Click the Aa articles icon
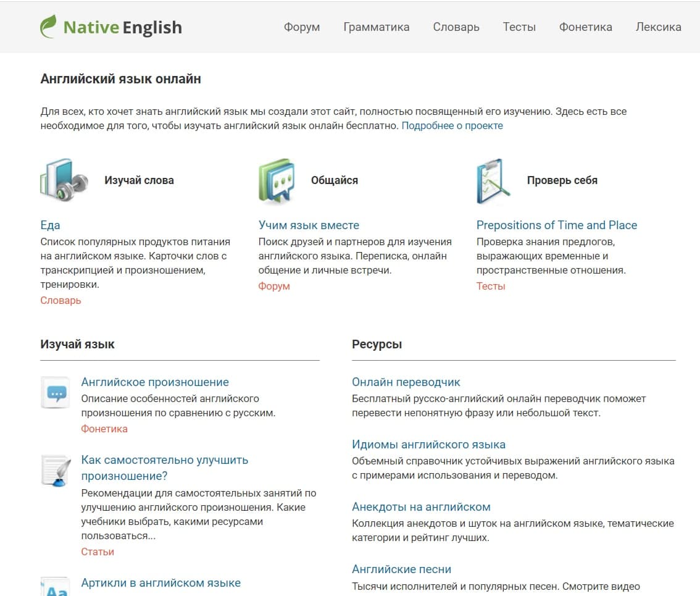700x596 pixels. pos(56,587)
